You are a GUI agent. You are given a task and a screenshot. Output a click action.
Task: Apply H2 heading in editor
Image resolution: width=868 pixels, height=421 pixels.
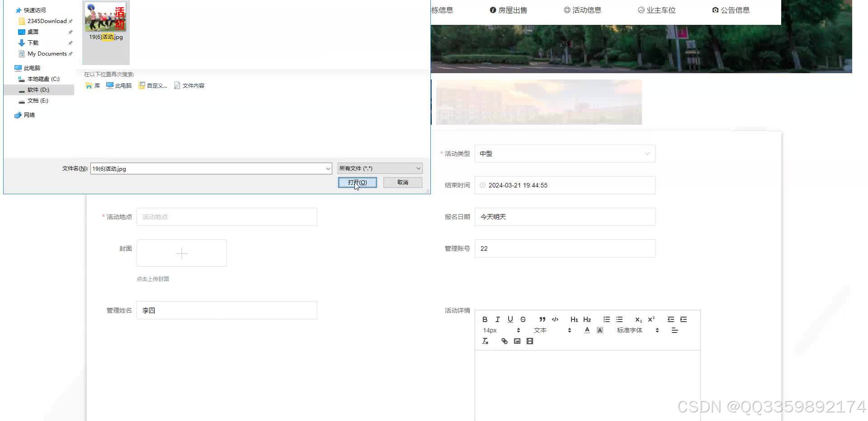(x=587, y=319)
